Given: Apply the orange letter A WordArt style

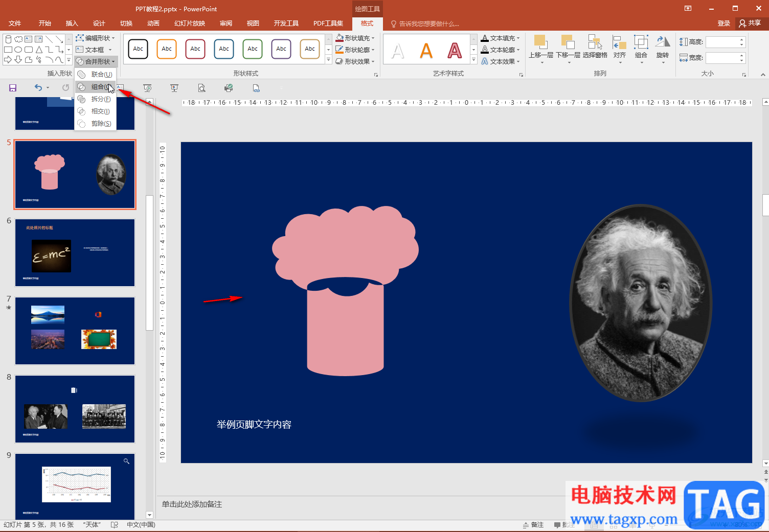Looking at the screenshot, I should pyautogui.click(x=426, y=50).
